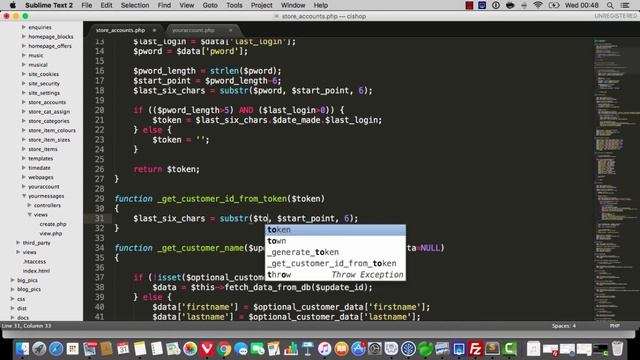
Task: Open Sublime Text icon in dock
Action: click(x=492, y=349)
